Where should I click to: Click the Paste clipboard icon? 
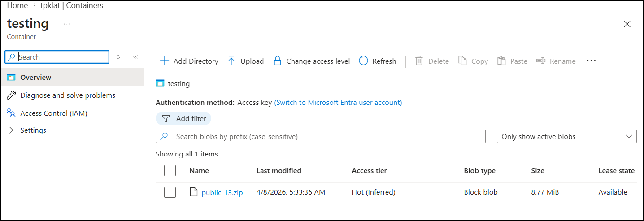tap(501, 61)
